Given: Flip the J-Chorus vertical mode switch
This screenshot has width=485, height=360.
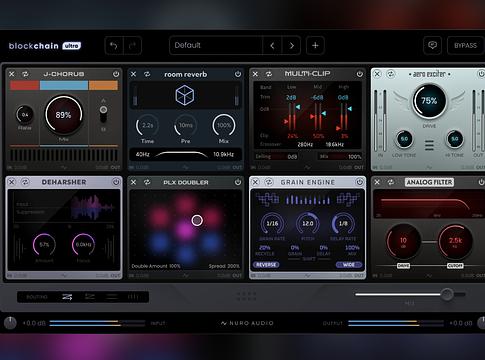Looking at the screenshot, I should tap(103, 114).
